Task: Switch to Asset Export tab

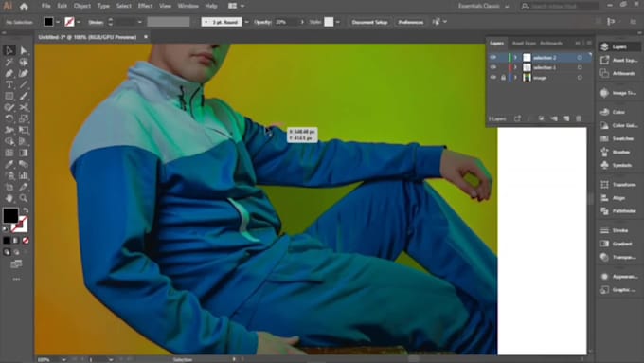Action: tap(524, 44)
